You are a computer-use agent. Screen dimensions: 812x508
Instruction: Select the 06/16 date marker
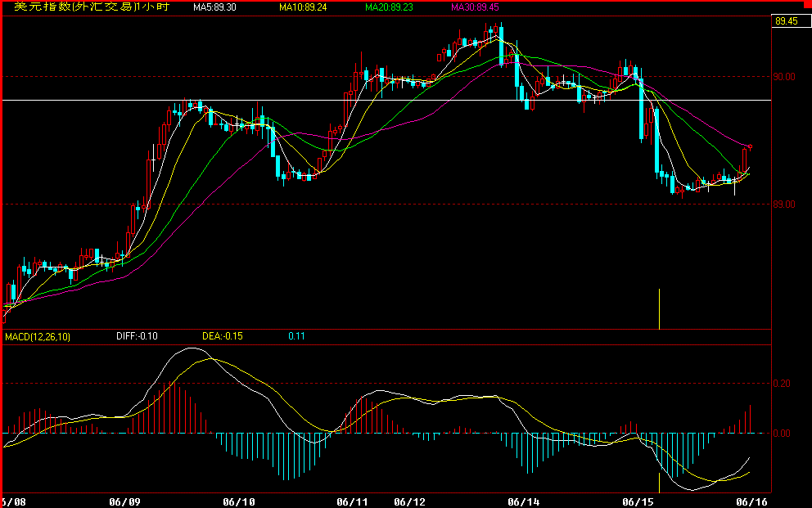(752, 501)
